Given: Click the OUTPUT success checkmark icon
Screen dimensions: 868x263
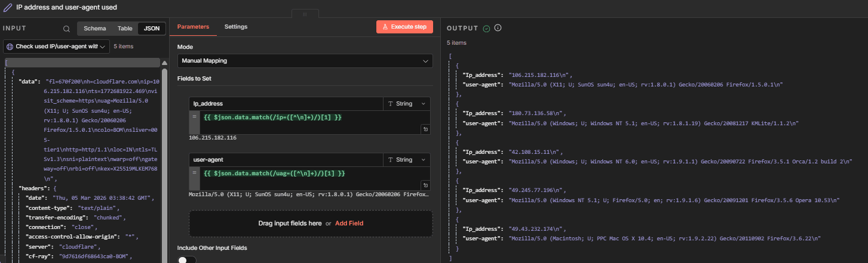Looking at the screenshot, I should (486, 28).
